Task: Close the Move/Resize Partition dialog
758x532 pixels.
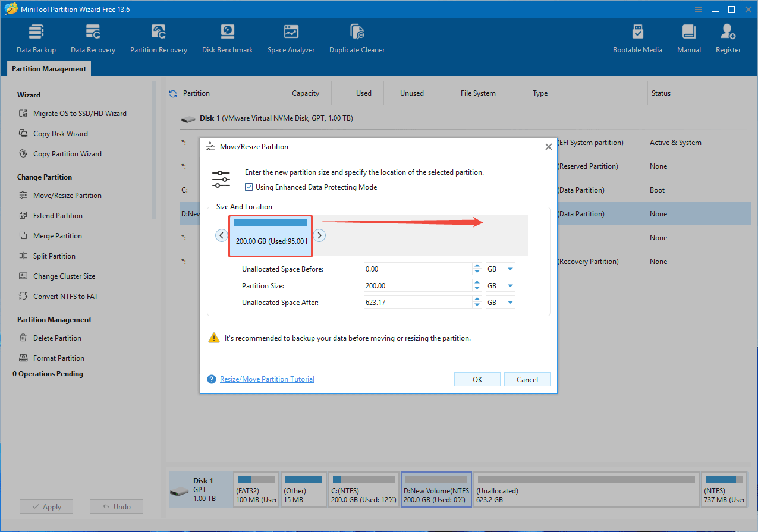Action: click(x=549, y=147)
